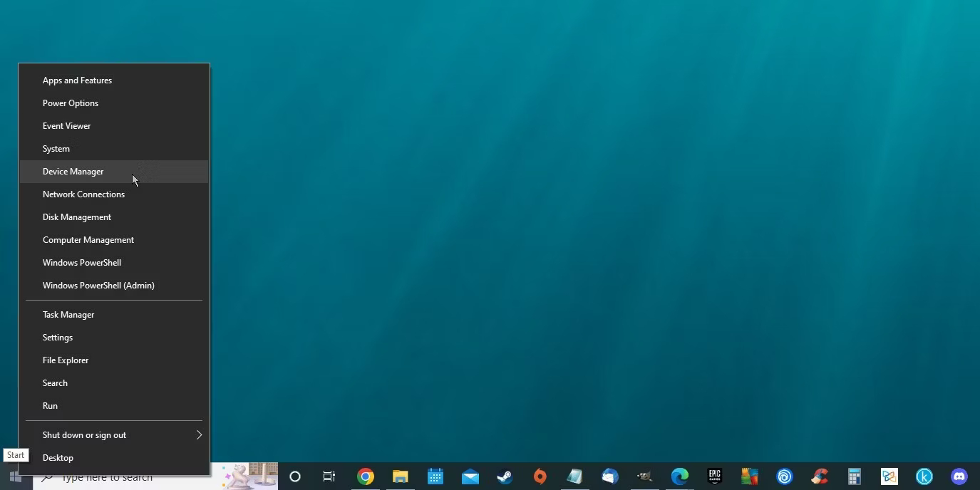Select Desktop at the menu bottom

[x=114, y=458]
